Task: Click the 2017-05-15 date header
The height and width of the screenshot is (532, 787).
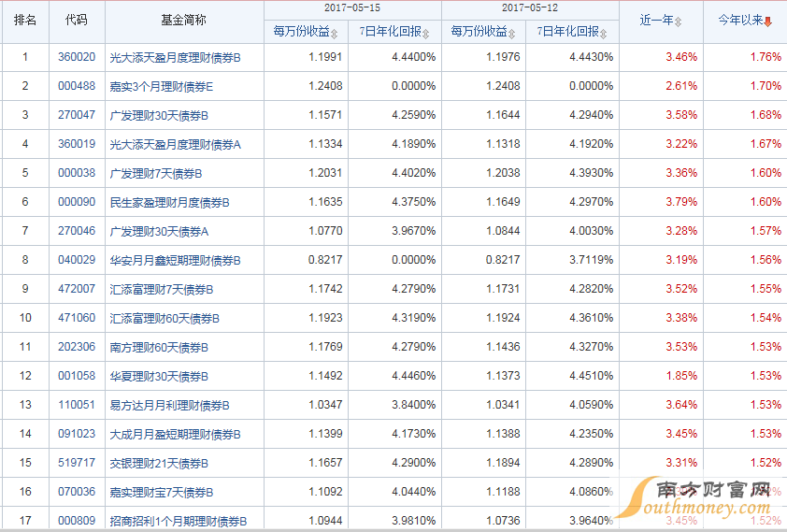Action: point(352,8)
